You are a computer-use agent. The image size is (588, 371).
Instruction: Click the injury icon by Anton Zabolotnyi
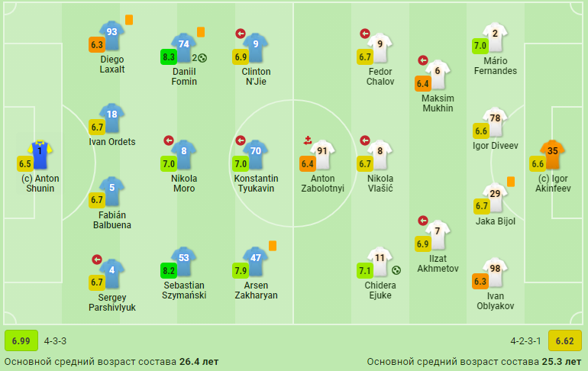[308, 140]
